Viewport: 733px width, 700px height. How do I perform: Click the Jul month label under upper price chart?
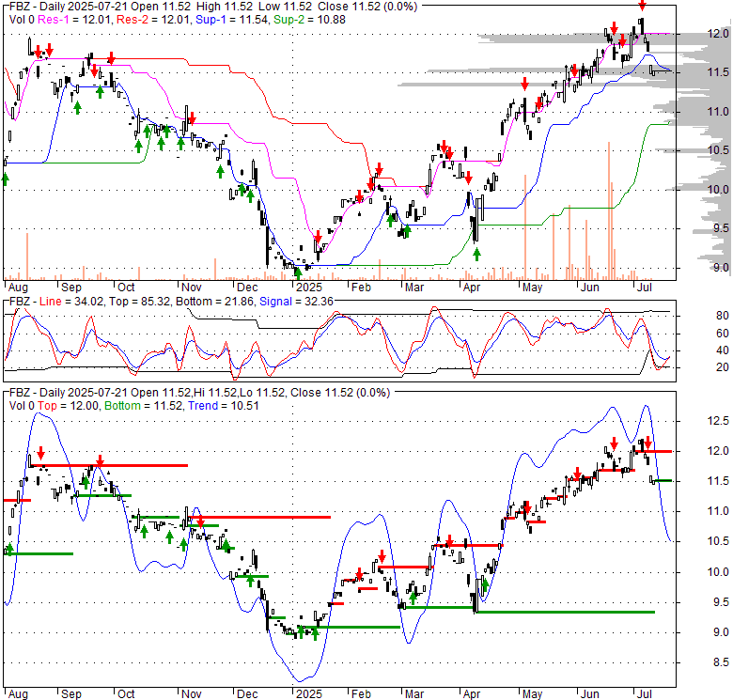point(644,287)
